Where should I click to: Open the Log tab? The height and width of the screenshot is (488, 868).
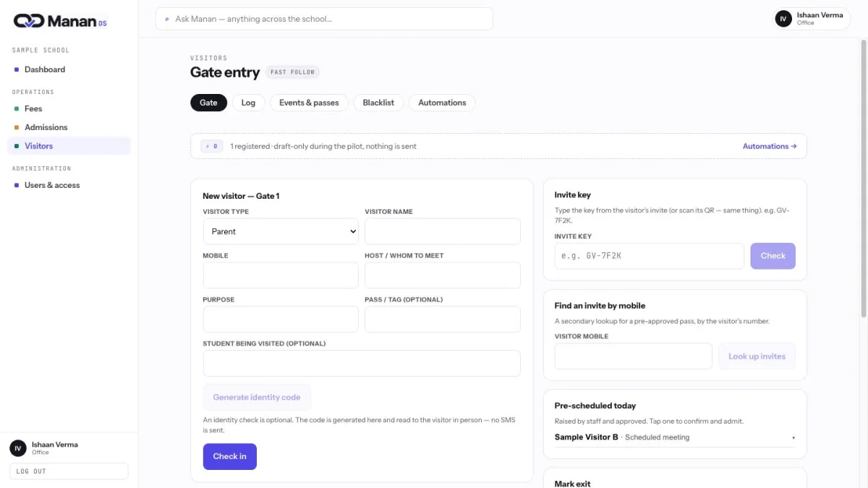248,103
